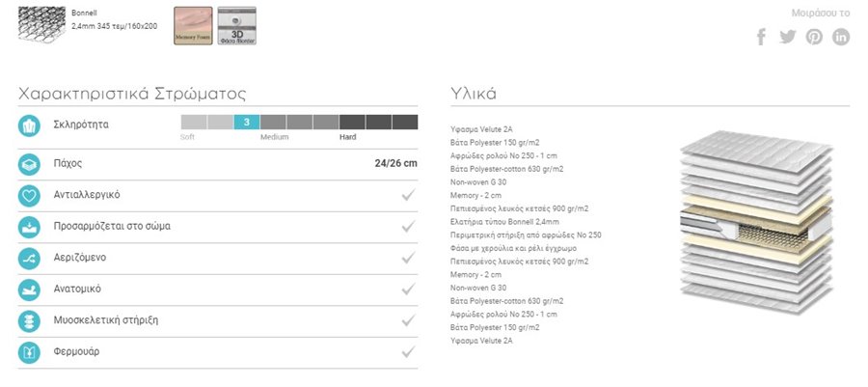Click the Προσαρμόζεται στο σώμα icon

29,227
